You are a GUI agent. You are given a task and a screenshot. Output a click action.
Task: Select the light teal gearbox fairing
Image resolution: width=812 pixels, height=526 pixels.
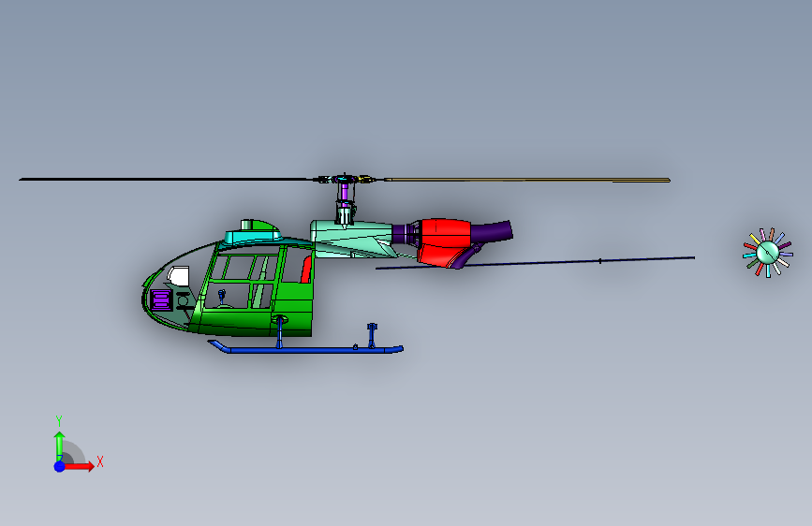coord(352,238)
